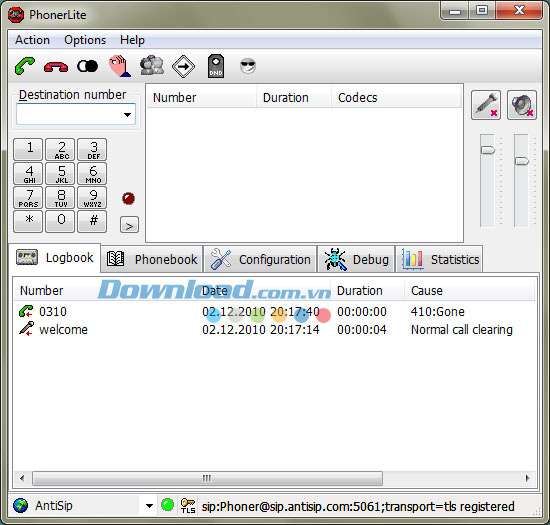Dial keypad hash key
Screen dimensions: 550x525
pos(92,221)
